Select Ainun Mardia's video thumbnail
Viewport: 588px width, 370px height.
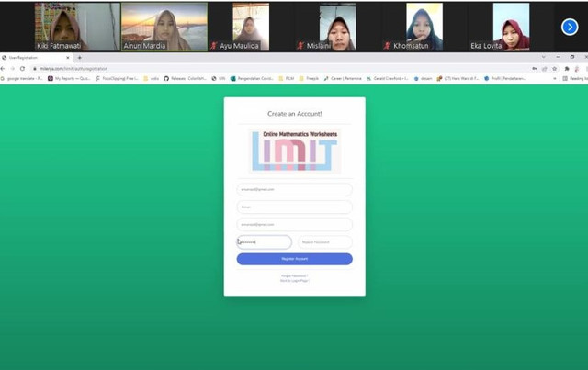coord(164,26)
